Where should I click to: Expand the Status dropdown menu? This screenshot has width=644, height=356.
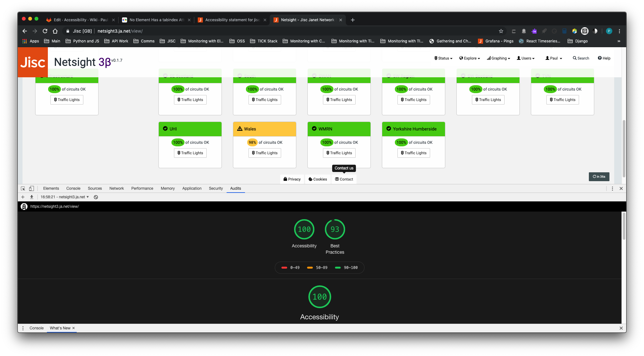443,58
